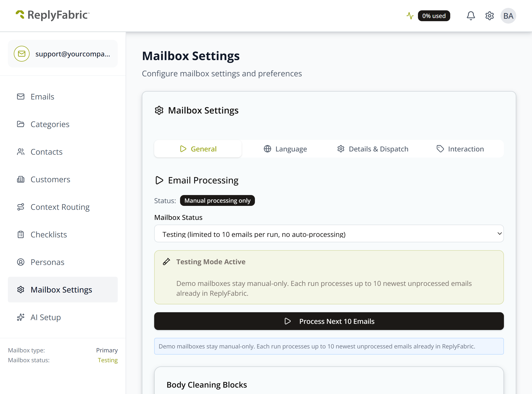Click the blue demo mailboxes info note
The width and height of the screenshot is (532, 394).
[x=329, y=346]
